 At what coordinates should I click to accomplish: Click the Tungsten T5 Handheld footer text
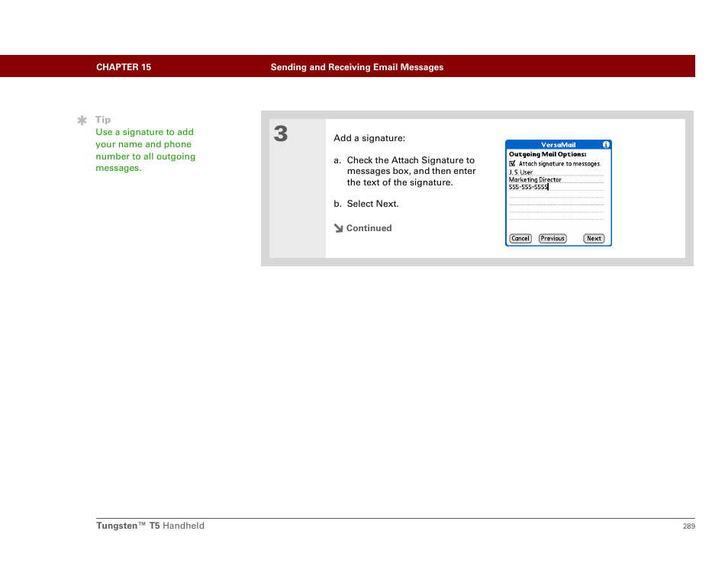(x=150, y=526)
